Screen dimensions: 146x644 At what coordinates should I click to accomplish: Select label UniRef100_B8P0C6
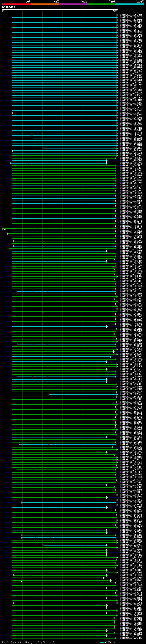pos(131,437)
